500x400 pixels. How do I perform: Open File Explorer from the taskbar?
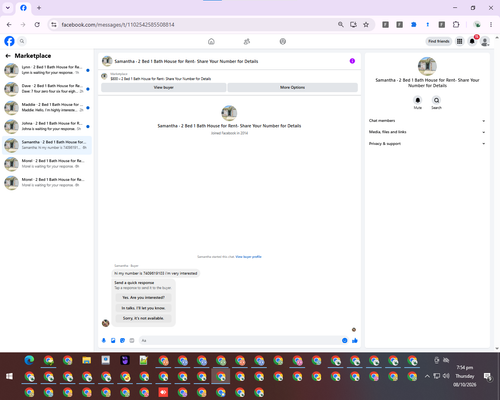[87, 360]
